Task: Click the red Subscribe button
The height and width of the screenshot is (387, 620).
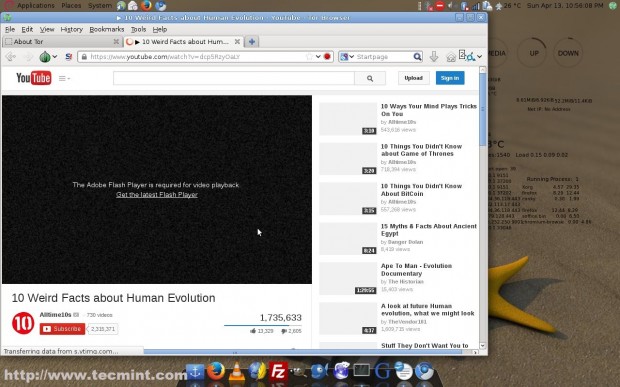Action: pyautogui.click(x=62, y=329)
